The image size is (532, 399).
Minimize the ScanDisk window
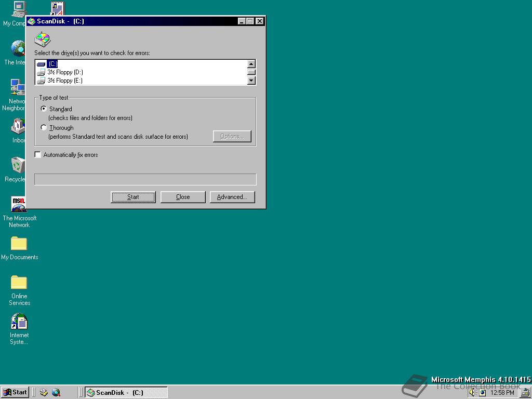coord(242,21)
